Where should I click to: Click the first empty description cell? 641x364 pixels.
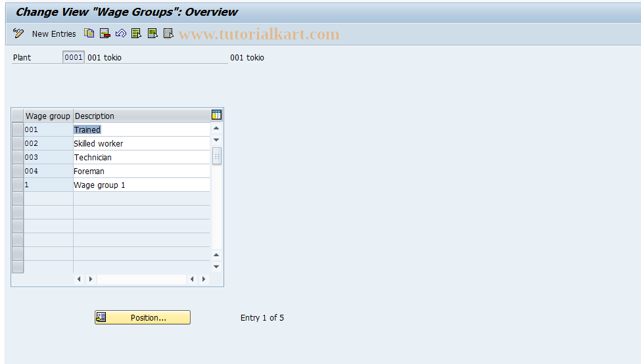[141, 198]
